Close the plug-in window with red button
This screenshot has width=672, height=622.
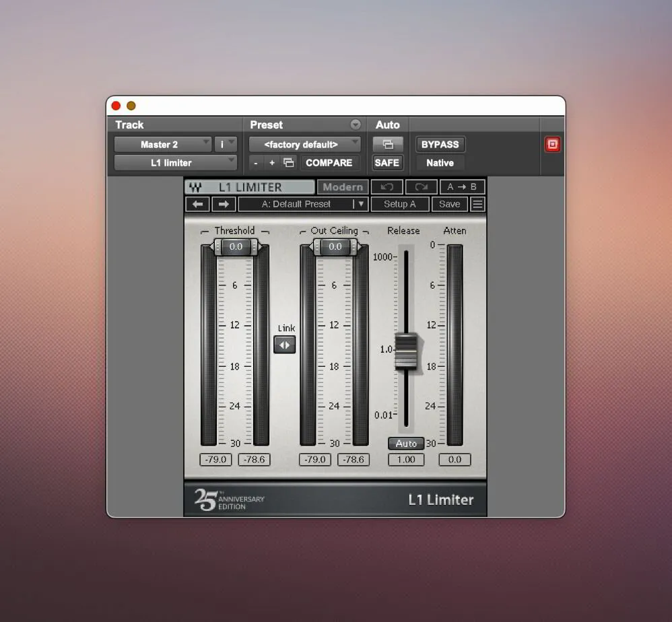[x=116, y=106]
